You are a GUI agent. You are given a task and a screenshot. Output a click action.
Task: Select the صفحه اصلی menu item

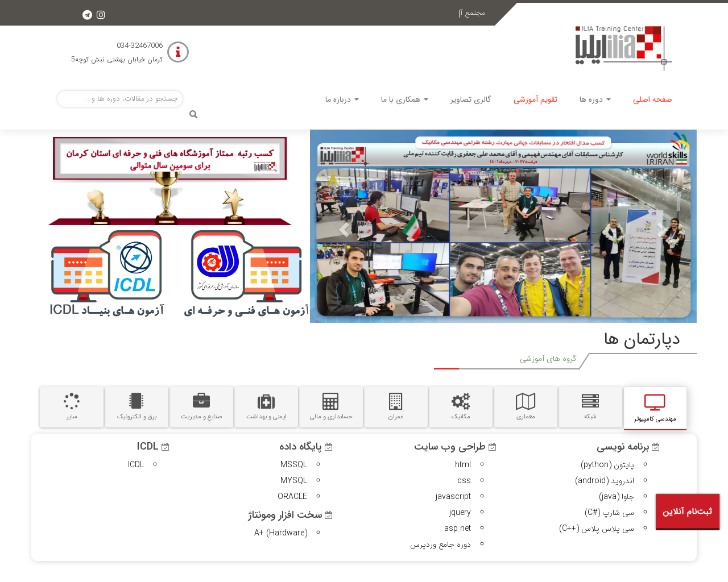pos(652,98)
